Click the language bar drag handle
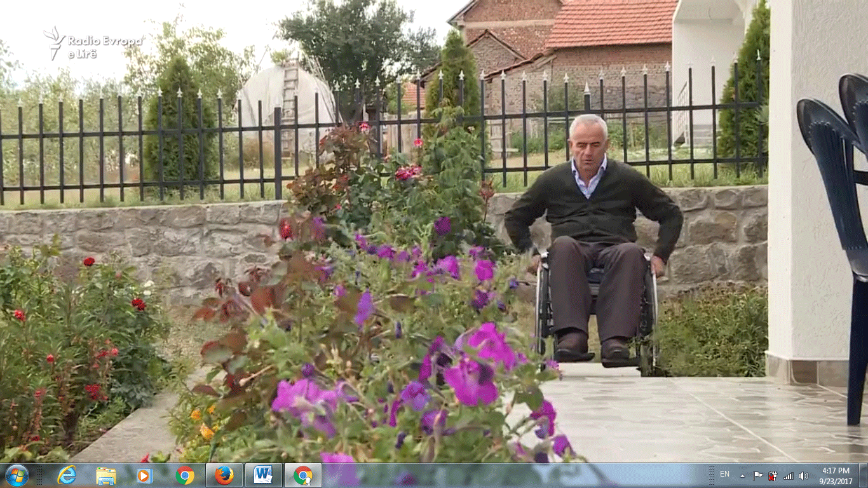 pos(712,475)
